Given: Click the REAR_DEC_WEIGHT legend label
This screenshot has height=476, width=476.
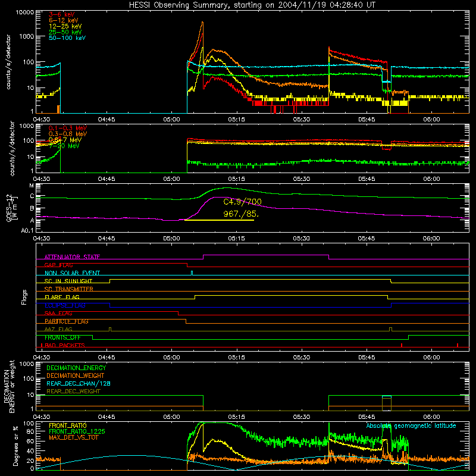Looking at the screenshot, I should 73,392.
